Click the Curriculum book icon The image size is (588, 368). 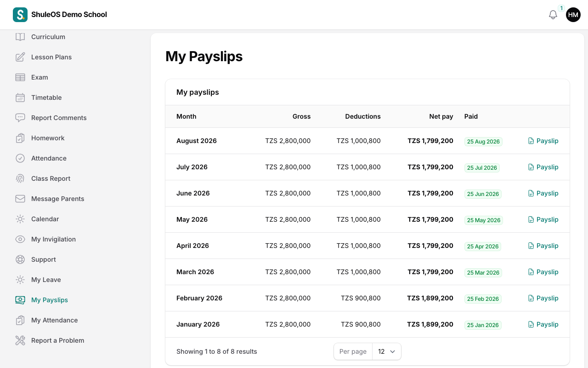tap(20, 37)
